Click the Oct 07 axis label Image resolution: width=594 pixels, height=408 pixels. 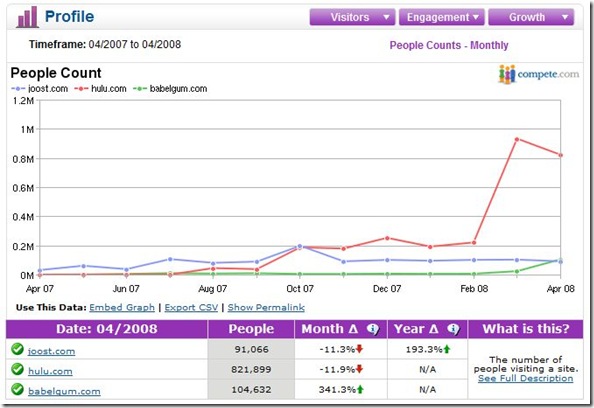click(300, 289)
